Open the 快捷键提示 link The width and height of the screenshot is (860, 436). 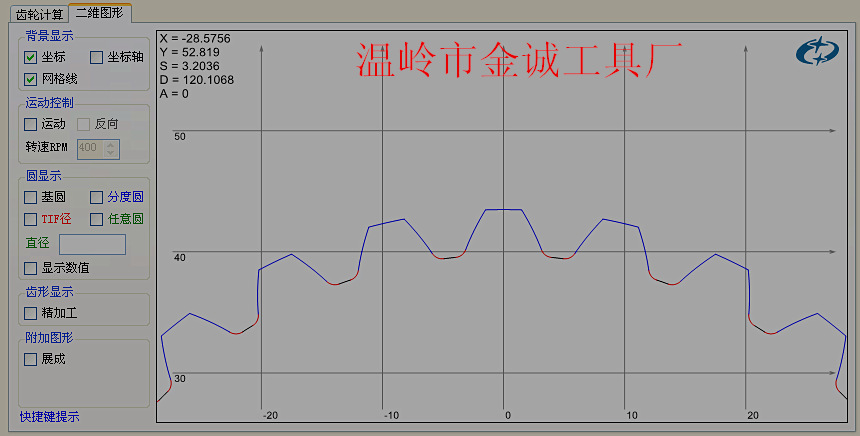tap(49, 417)
